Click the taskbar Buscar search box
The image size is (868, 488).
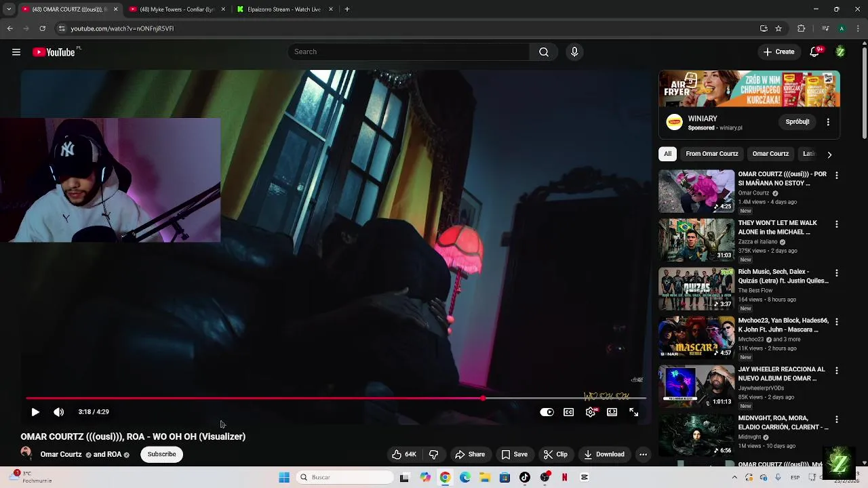(x=346, y=478)
